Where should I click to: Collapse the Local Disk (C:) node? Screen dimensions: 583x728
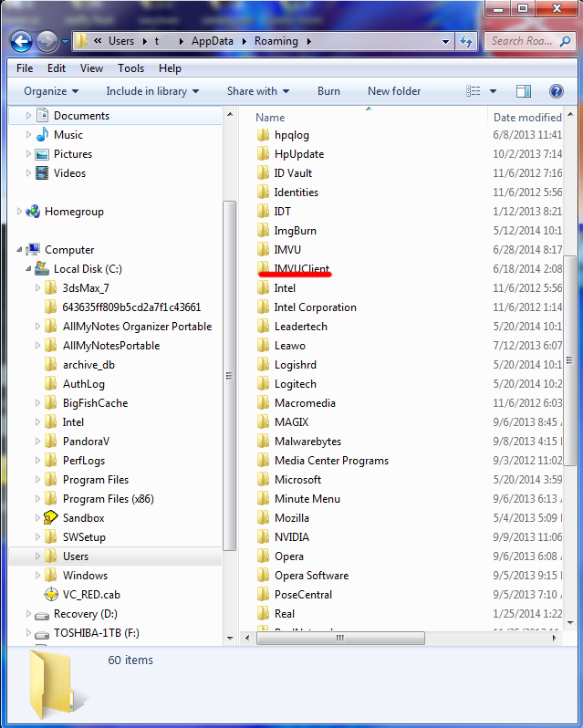(28, 269)
